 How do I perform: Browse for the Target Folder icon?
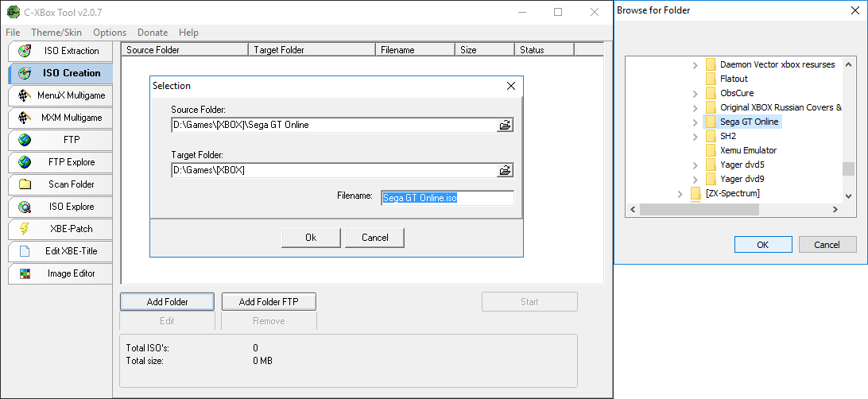pyautogui.click(x=505, y=170)
